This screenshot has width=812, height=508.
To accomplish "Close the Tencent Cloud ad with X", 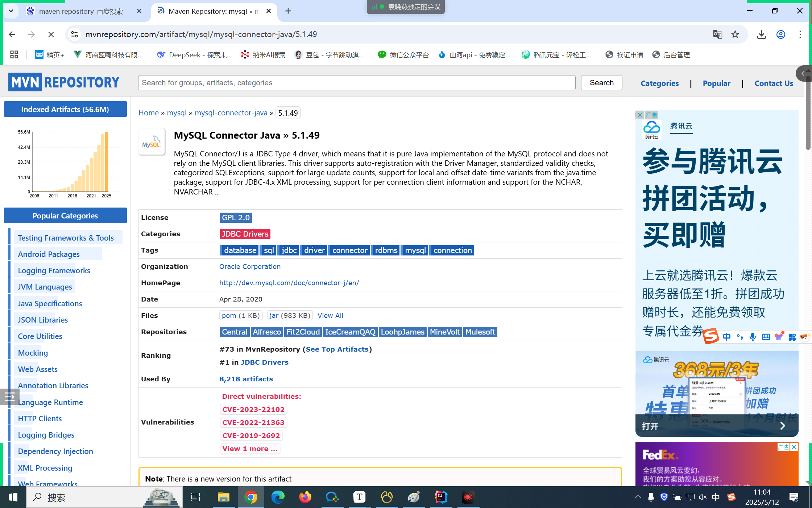I will point(640,115).
